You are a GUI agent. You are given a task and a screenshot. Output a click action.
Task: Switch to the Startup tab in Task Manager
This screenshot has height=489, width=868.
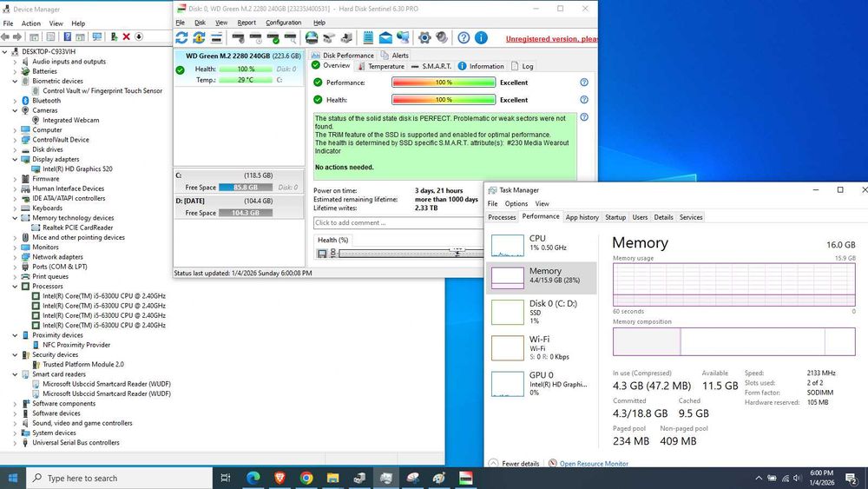pos(615,217)
